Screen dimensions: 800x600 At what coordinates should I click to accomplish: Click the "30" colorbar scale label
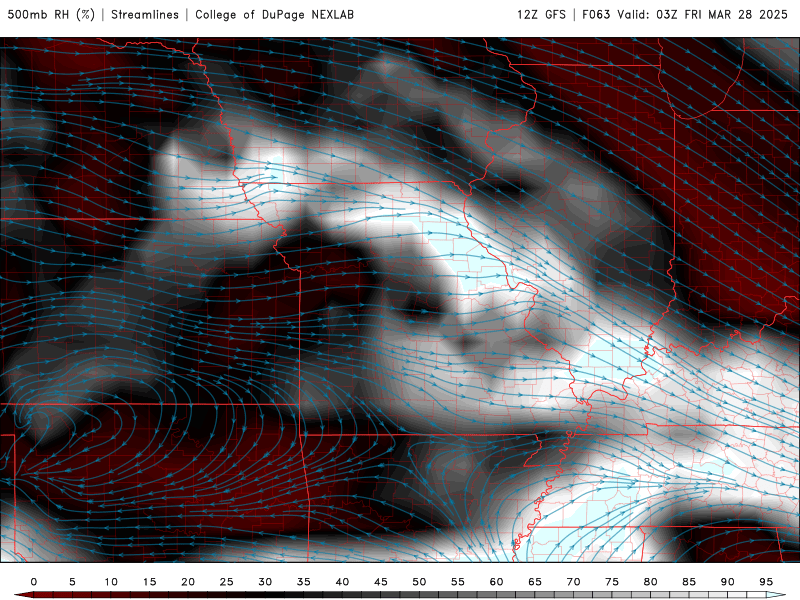(x=265, y=582)
